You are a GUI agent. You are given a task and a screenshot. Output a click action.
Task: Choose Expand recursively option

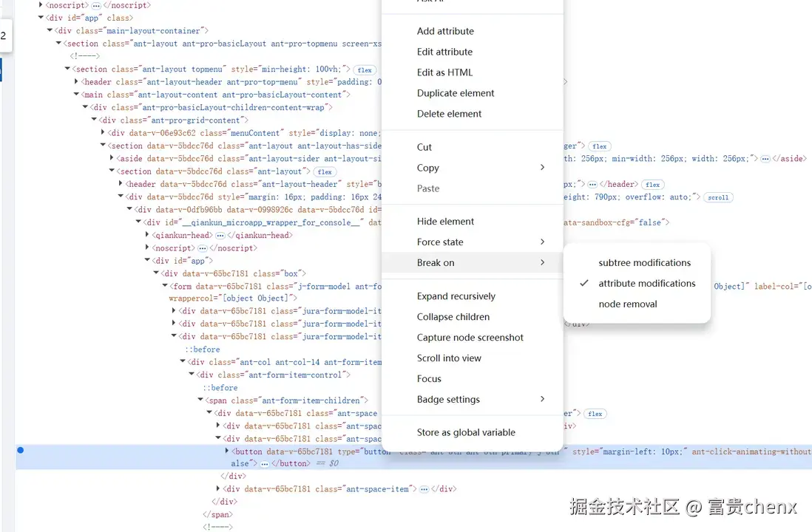473,296
